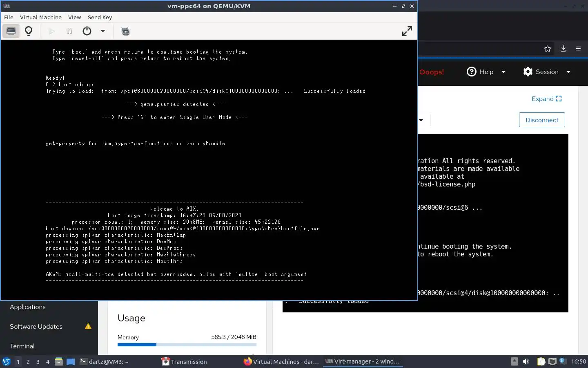Click the Ooops! error indicator
588x368 pixels.
click(431, 72)
